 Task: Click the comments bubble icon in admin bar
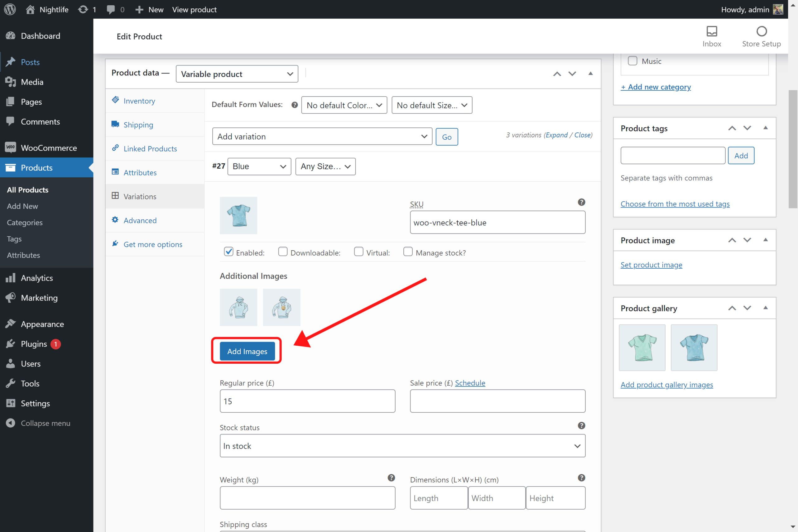(x=111, y=9)
